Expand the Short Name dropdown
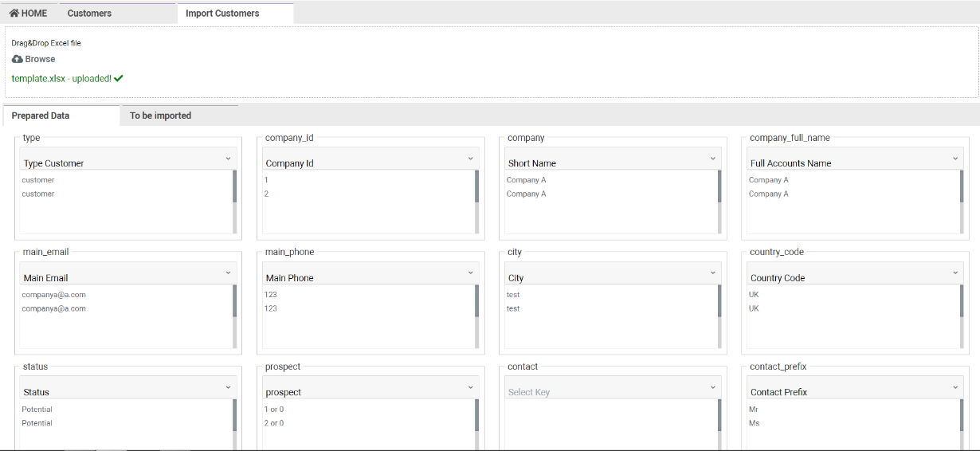This screenshot has height=451, width=980. pos(612,159)
